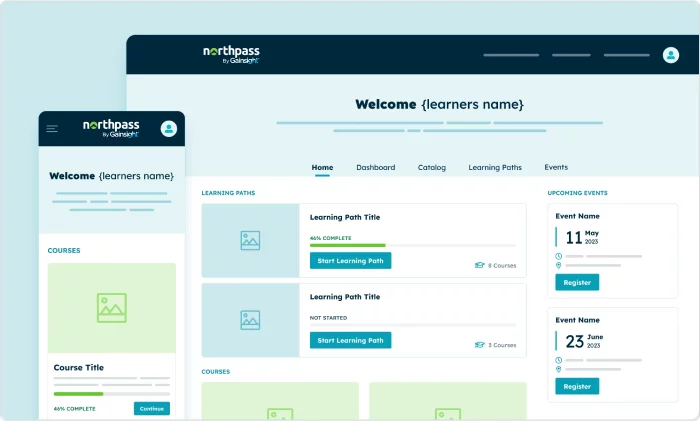Click image placeholder of 46% complete learning path

pos(250,241)
